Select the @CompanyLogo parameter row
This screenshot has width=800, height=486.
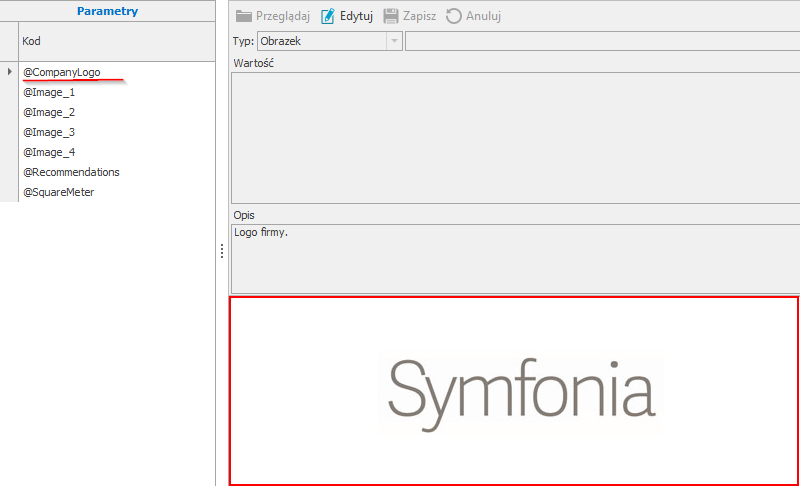(116, 72)
